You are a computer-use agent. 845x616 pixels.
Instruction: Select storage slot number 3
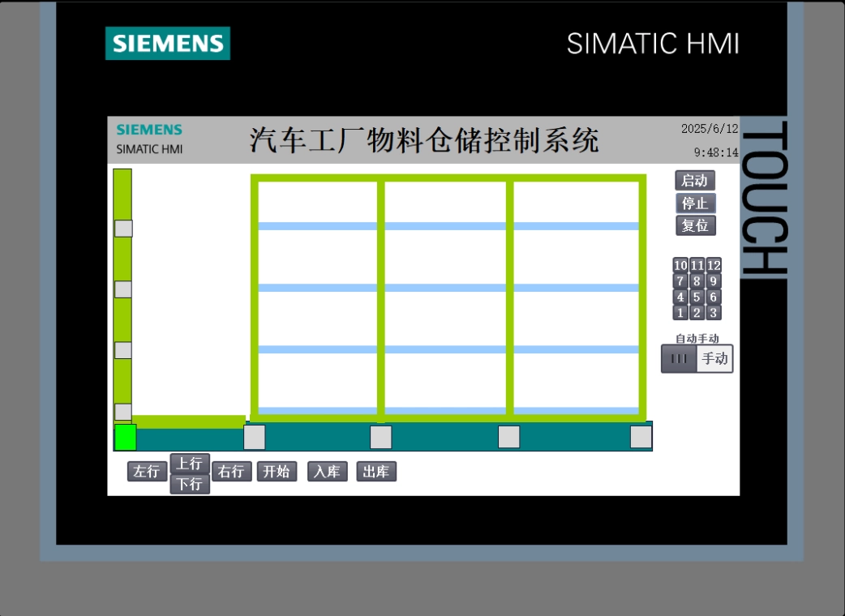pos(714,312)
